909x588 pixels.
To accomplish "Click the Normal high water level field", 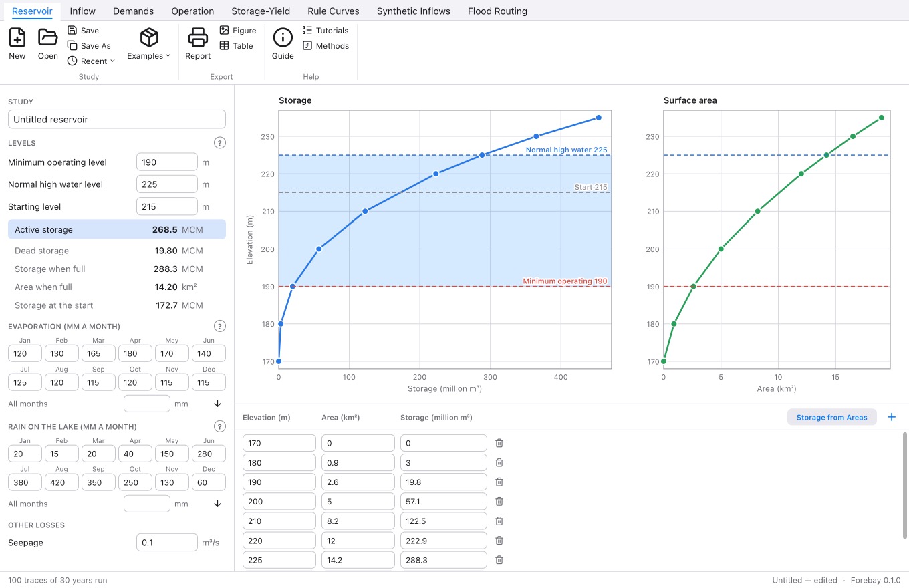I will point(167,184).
